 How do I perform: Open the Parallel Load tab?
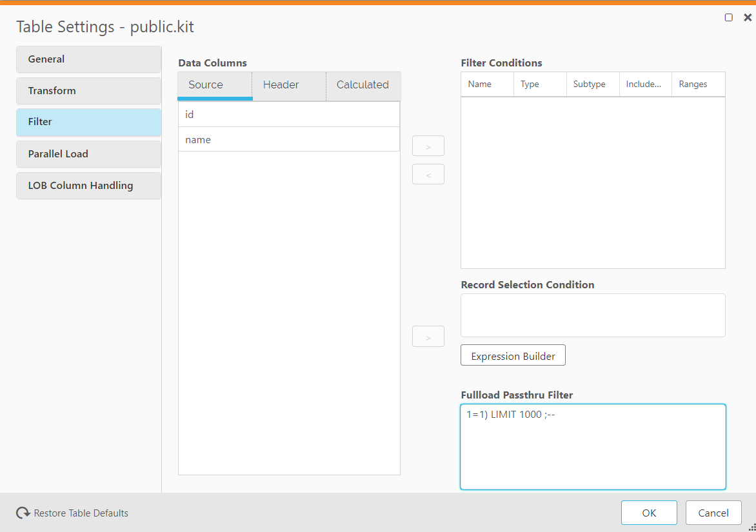pos(88,154)
